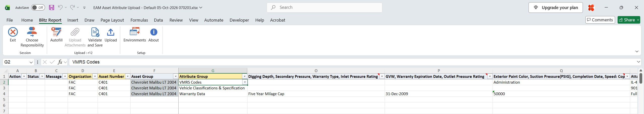Switch to the Data tab
This screenshot has height=114, width=644.
click(x=158, y=20)
